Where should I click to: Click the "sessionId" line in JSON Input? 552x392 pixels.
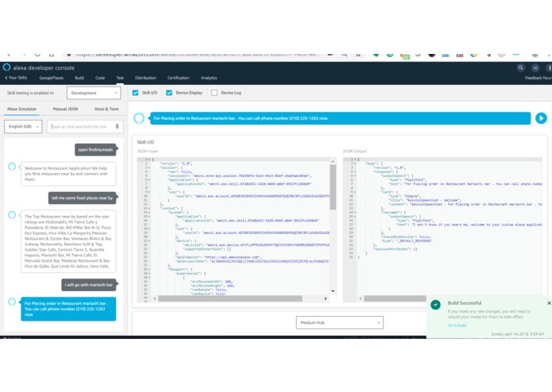pos(240,176)
